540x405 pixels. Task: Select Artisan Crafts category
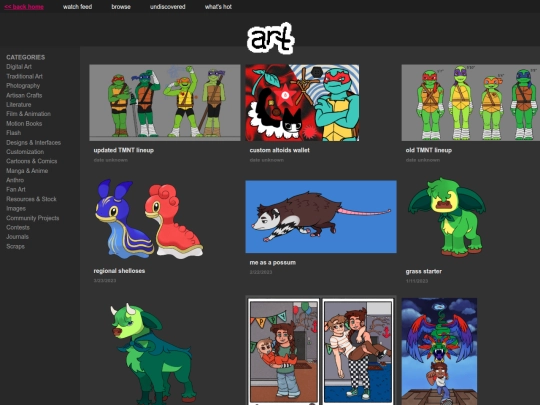coord(24,95)
